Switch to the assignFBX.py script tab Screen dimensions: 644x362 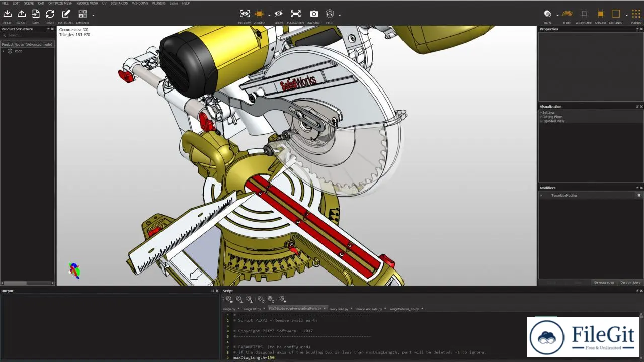point(252,309)
